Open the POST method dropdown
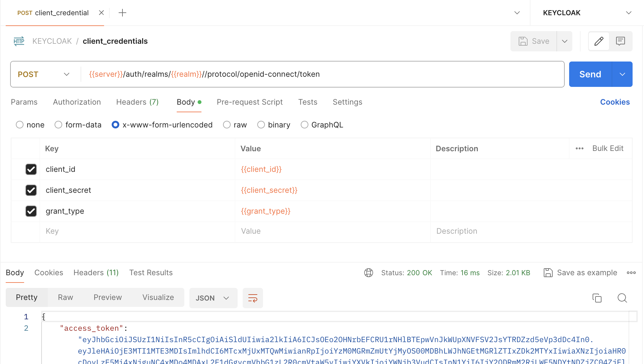644x364 pixels. pos(44,75)
